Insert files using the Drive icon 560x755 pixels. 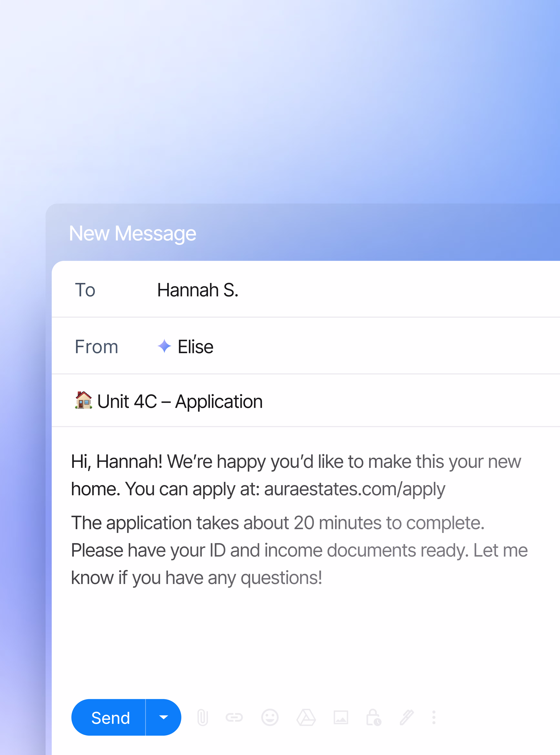(x=306, y=717)
